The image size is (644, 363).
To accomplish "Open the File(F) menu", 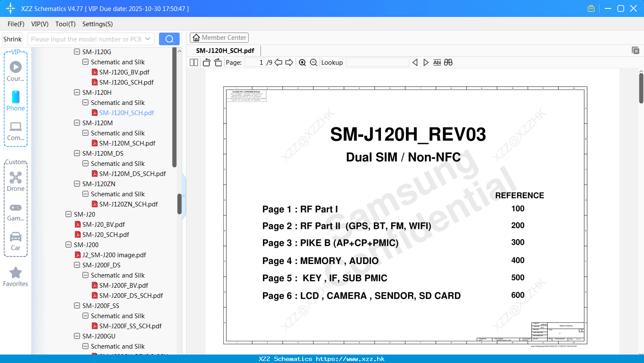I will (x=16, y=24).
